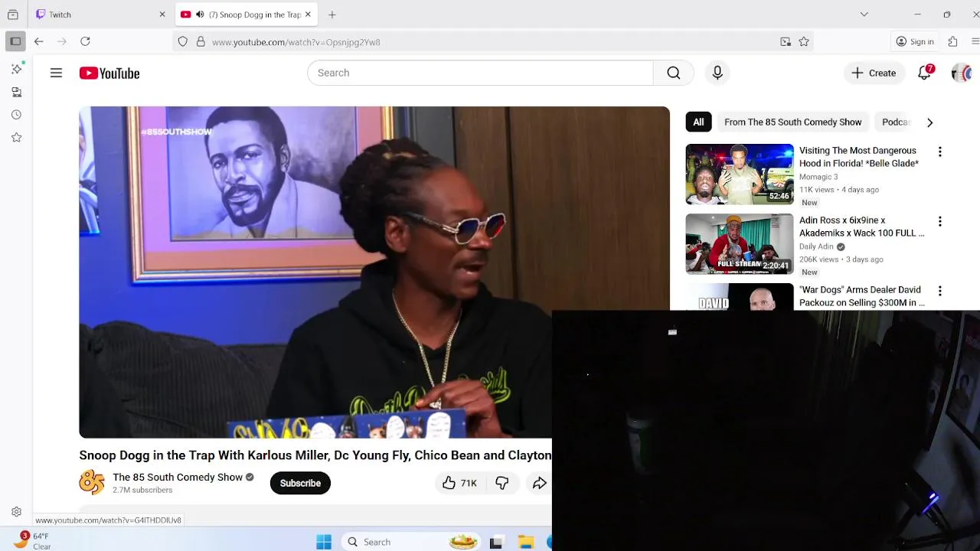Open the Create menu button
Screen dimensions: 980x551
[x=874, y=73]
